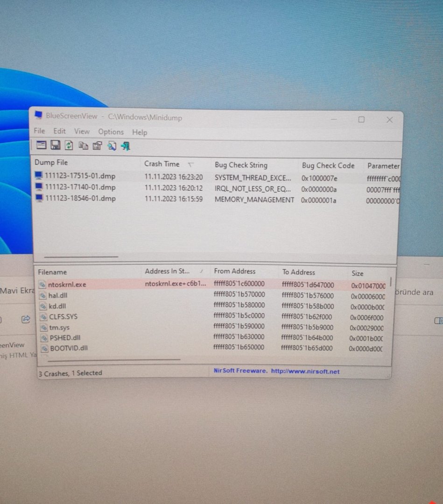
Task: Click the CLFS.SYS file icon
Action: pos(43,316)
